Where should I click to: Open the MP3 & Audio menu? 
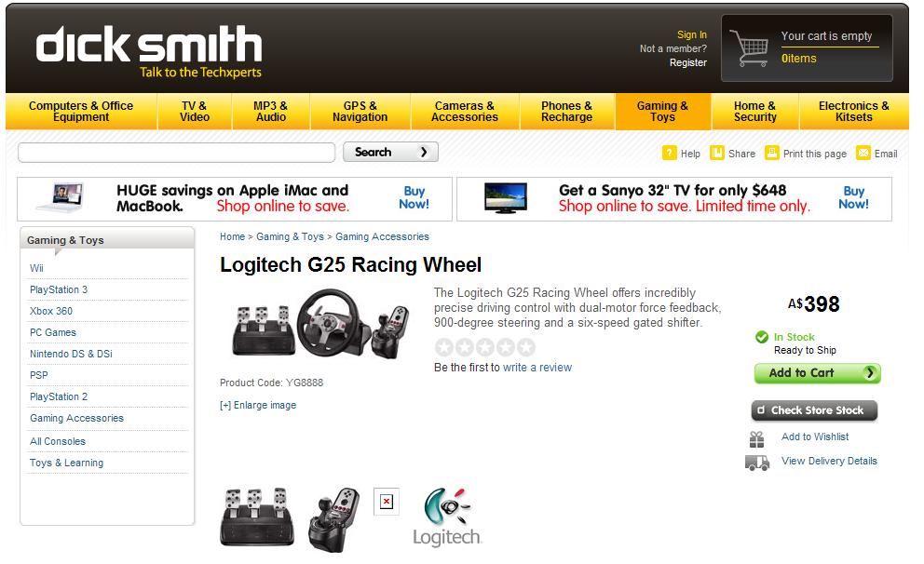click(x=271, y=112)
